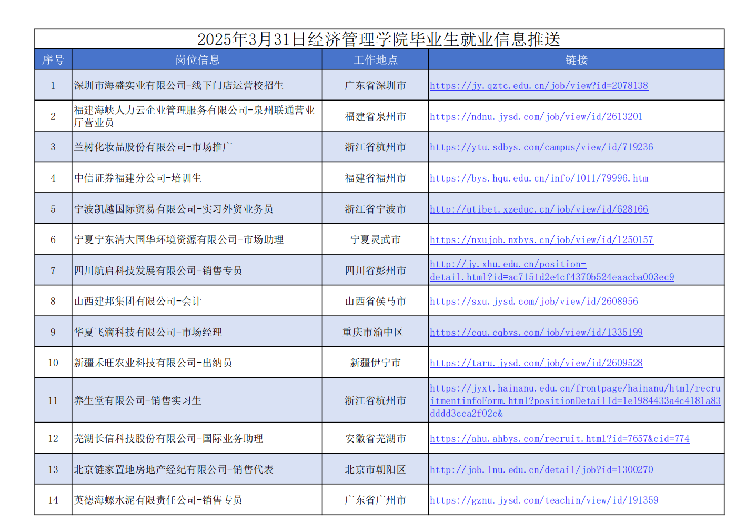Screen dimensions: 756x532
Task: Select the 工作地点 column header
Action: click(375, 59)
